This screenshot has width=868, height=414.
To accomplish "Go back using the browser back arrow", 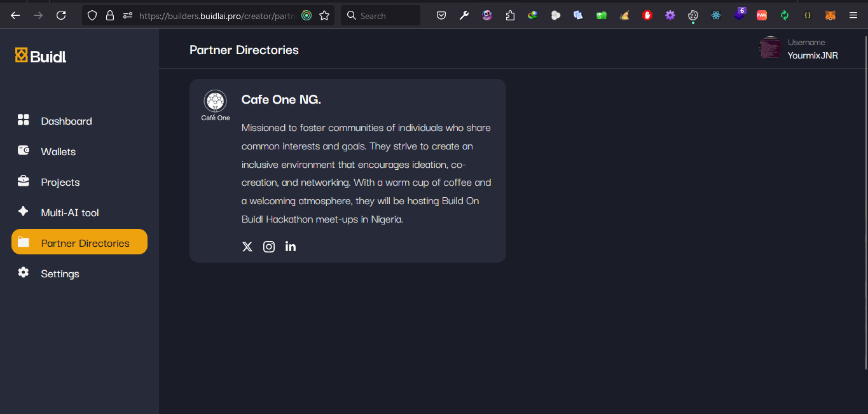I will tap(15, 15).
